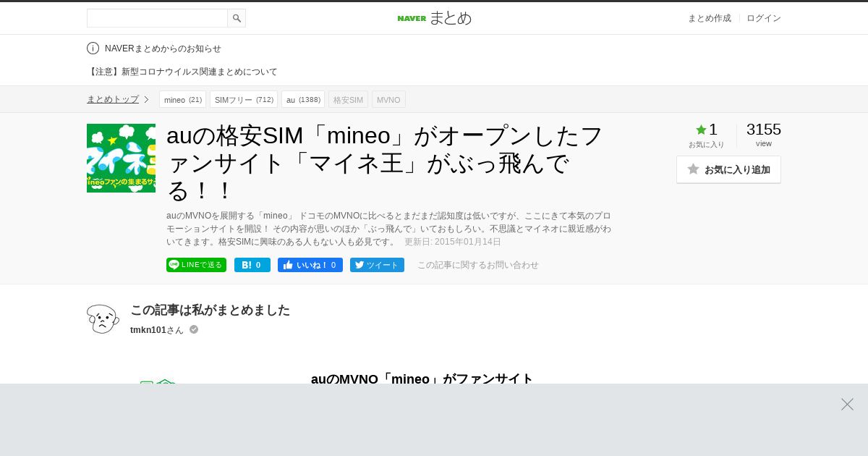Select the SIMフリー (712) tag

pos(244,99)
